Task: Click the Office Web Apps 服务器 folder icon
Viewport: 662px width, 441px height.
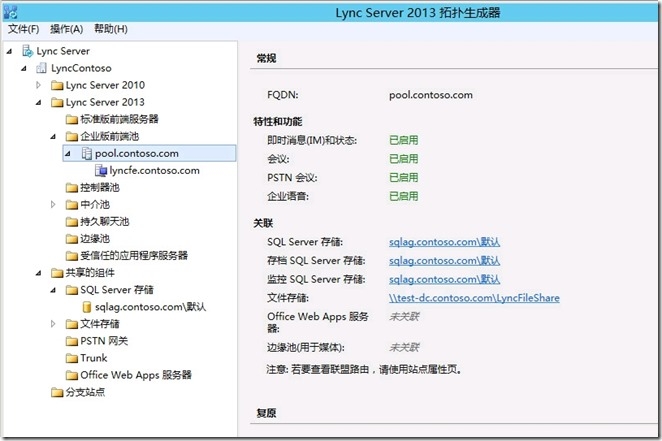Action: click(x=71, y=375)
